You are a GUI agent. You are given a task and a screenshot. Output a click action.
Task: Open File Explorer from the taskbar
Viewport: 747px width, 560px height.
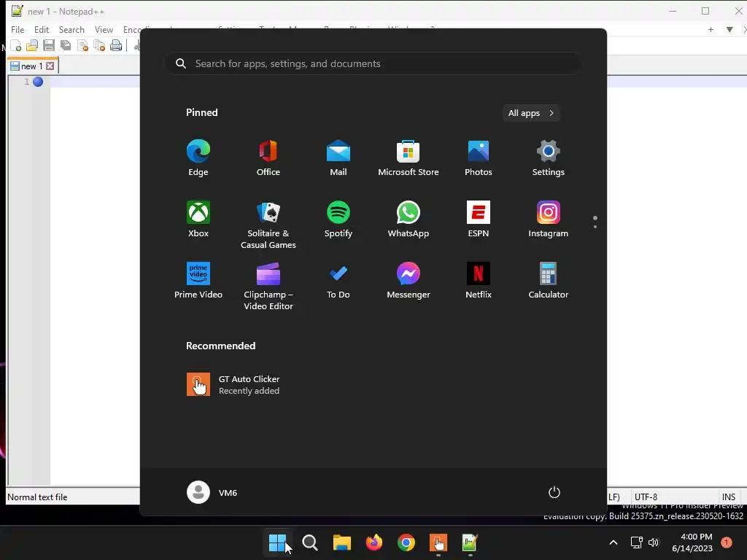[x=341, y=542]
